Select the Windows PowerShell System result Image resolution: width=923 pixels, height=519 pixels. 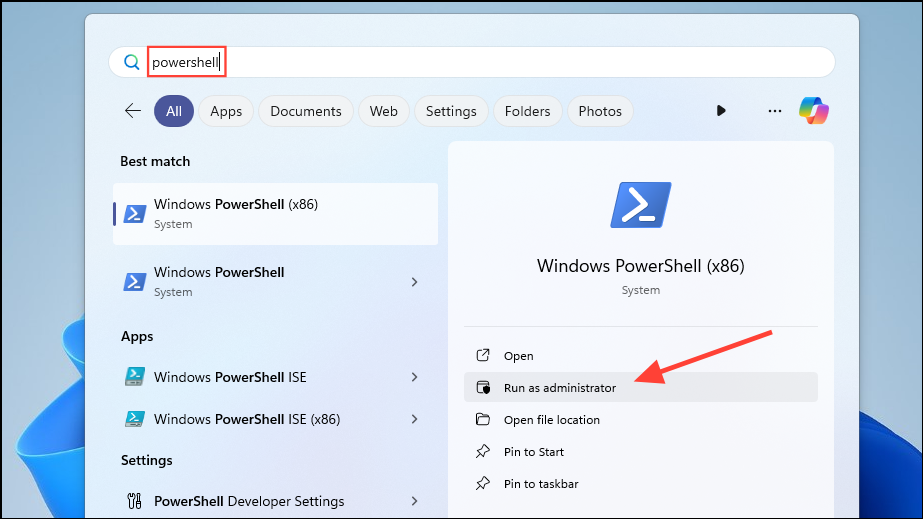point(275,282)
